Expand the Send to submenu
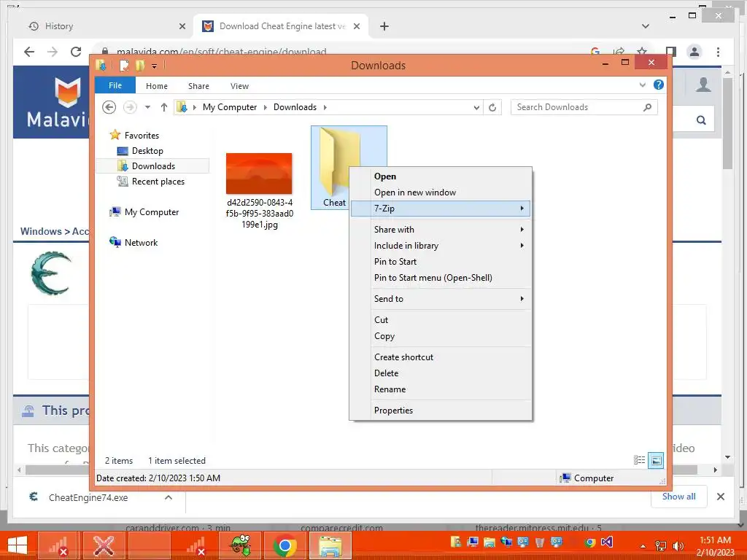Viewport: 747px width, 560px height. (440, 299)
